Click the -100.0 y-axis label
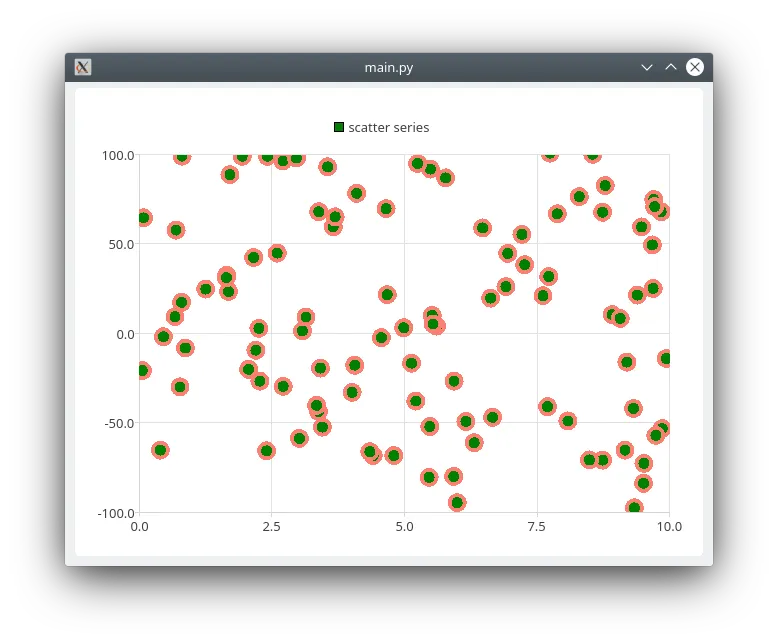Viewport: 778px width, 643px height. (x=116, y=513)
